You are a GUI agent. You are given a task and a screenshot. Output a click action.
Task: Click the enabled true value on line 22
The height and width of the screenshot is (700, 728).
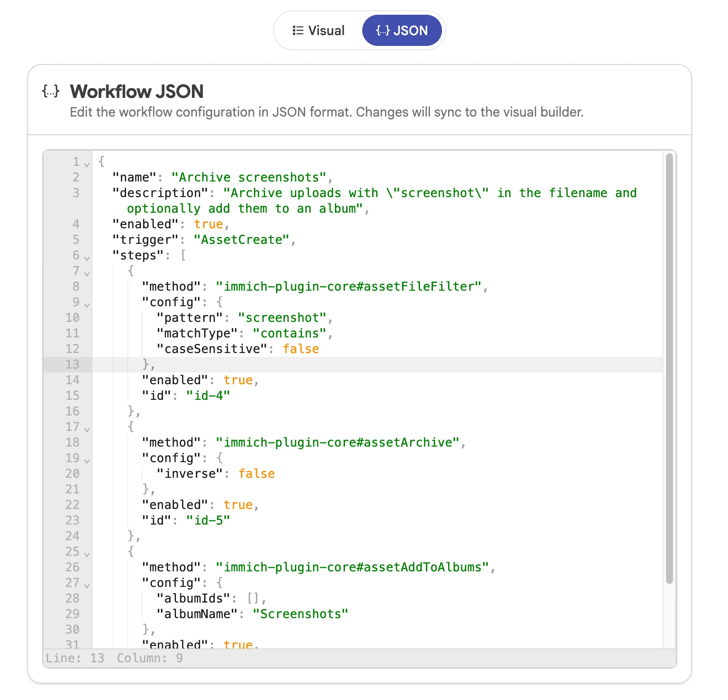(238, 505)
